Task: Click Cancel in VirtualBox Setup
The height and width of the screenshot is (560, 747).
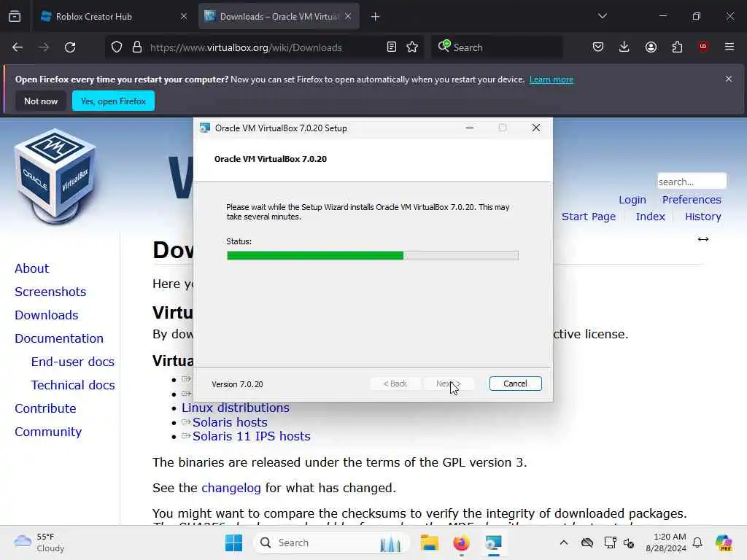Action: tap(515, 384)
